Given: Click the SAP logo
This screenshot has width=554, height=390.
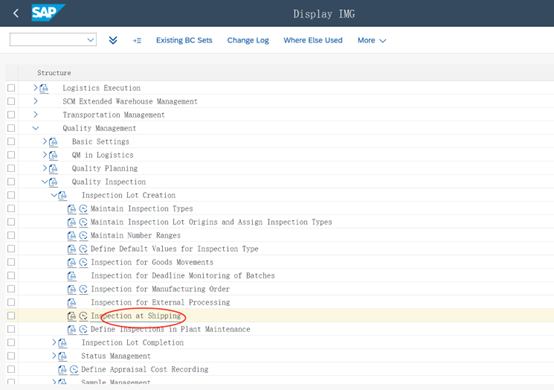Looking at the screenshot, I should tap(48, 13).
